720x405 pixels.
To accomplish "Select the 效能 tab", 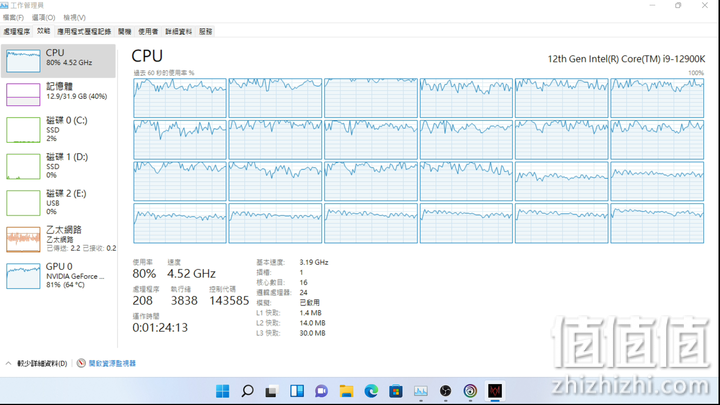I will point(44,31).
